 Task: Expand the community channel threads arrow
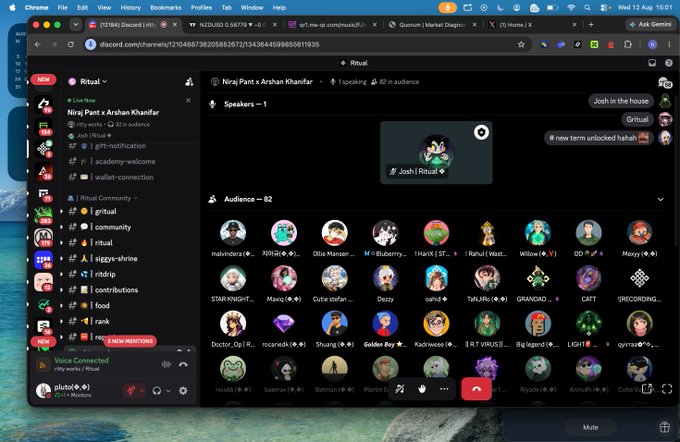click(62, 227)
